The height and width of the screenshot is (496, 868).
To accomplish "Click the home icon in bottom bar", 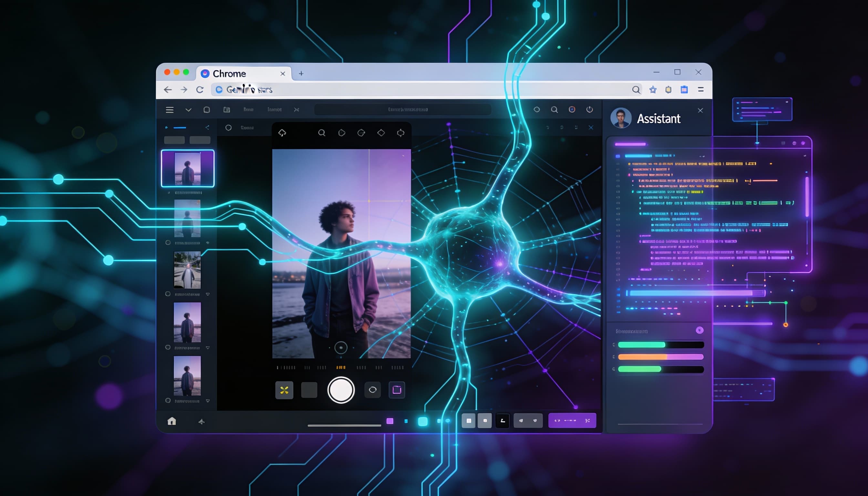I will (x=172, y=421).
